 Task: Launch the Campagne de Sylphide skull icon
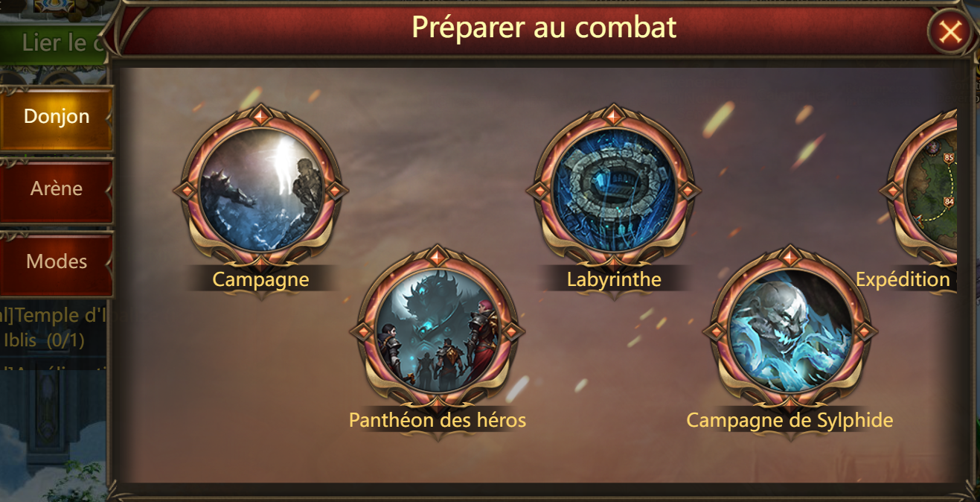click(790, 331)
